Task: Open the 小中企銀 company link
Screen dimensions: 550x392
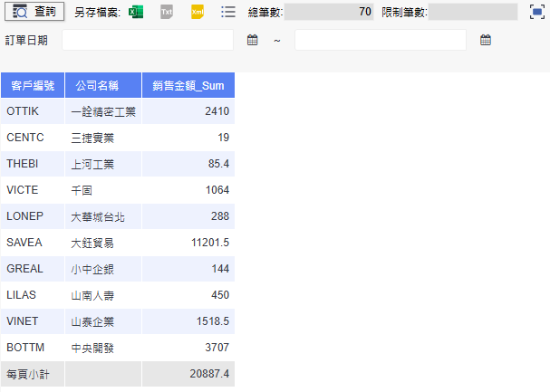Action: [x=92, y=269]
